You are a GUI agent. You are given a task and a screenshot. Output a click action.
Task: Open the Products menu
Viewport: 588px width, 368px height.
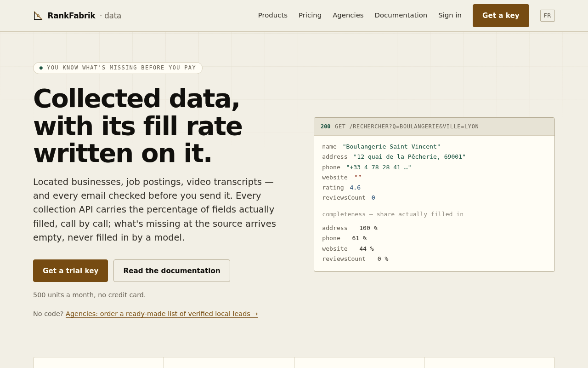[273, 15]
